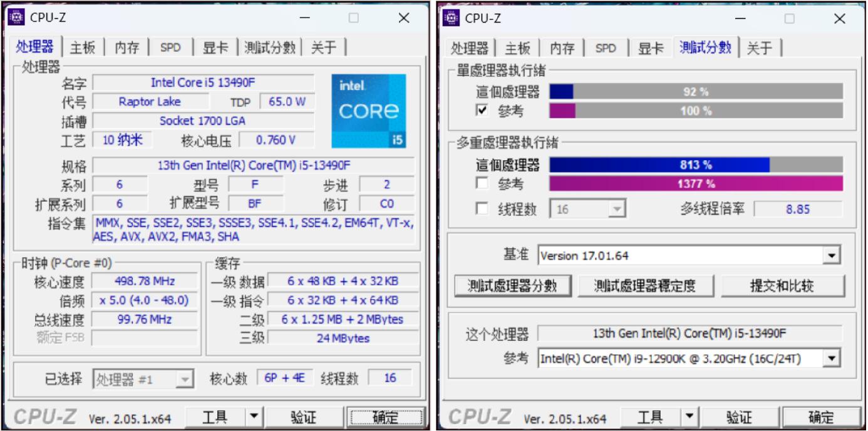Open the 显卡 tab in the right window
The height and width of the screenshot is (431, 868).
(x=651, y=48)
